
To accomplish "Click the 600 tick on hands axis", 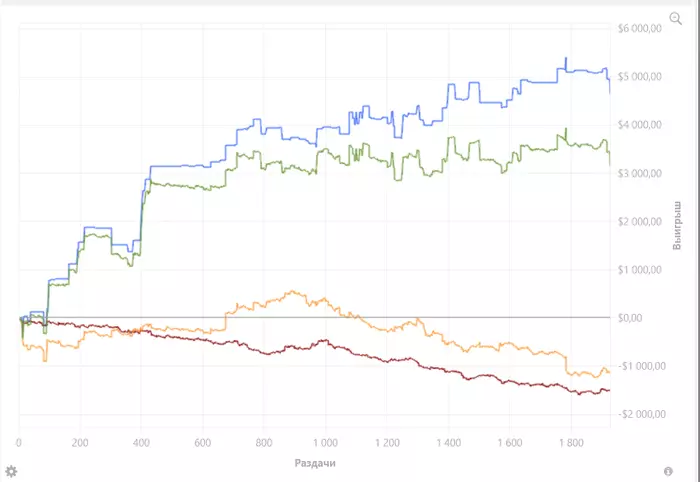I will 203,443.
